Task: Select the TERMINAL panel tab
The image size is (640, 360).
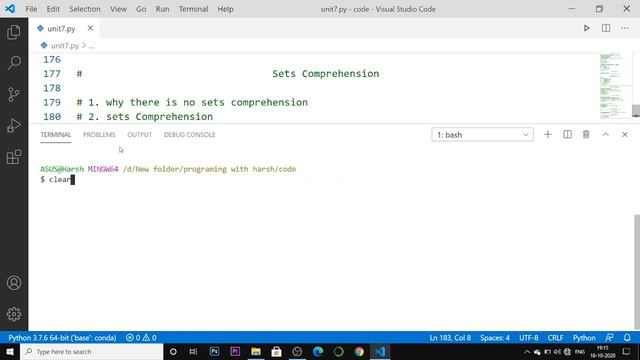Action: [56, 134]
